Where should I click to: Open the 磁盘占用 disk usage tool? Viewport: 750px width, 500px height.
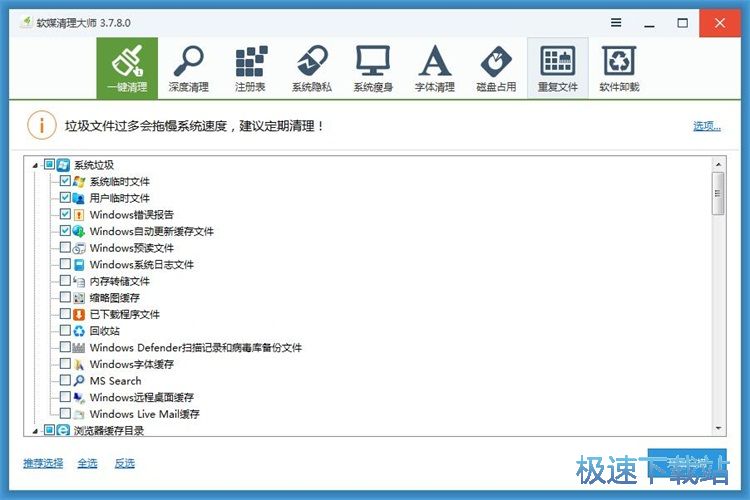496,68
